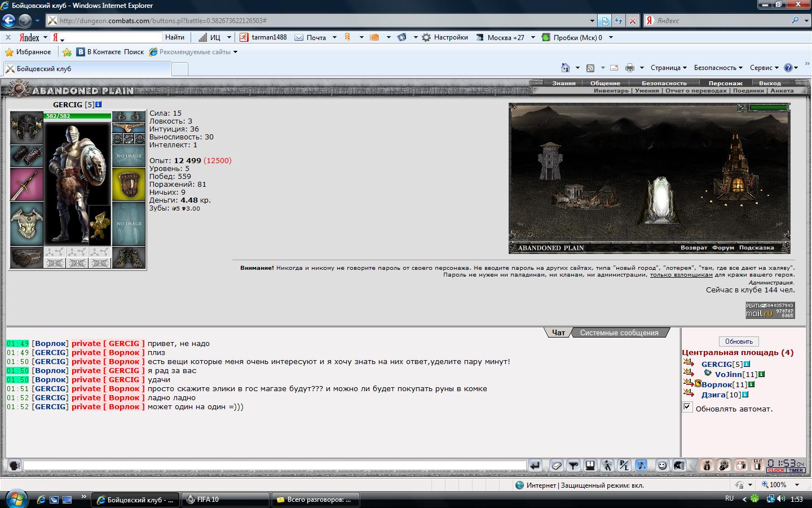This screenshot has width=812, height=508.
Task: Open info icon next to Ворлок[11]
Action: click(x=751, y=384)
